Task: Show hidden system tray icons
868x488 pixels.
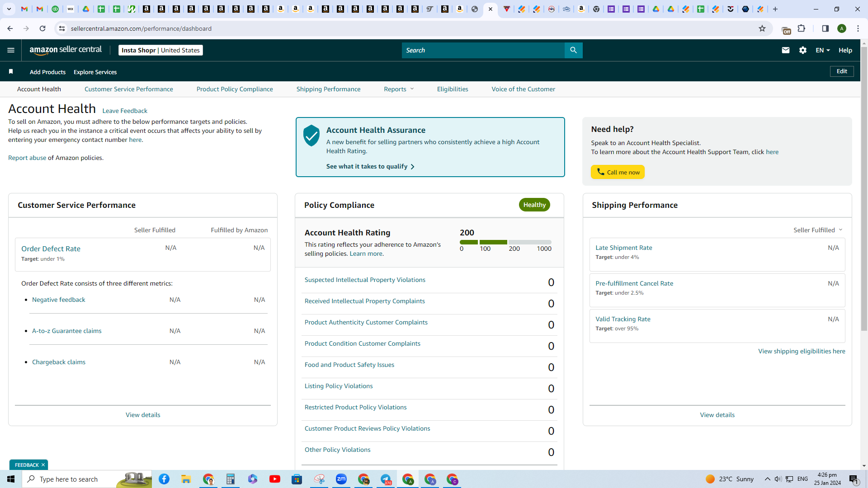Action: [767, 479]
